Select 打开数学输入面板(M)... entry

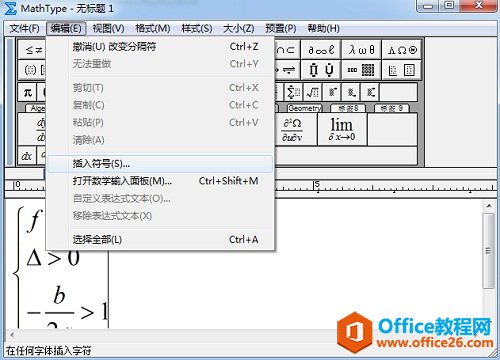click(161, 181)
